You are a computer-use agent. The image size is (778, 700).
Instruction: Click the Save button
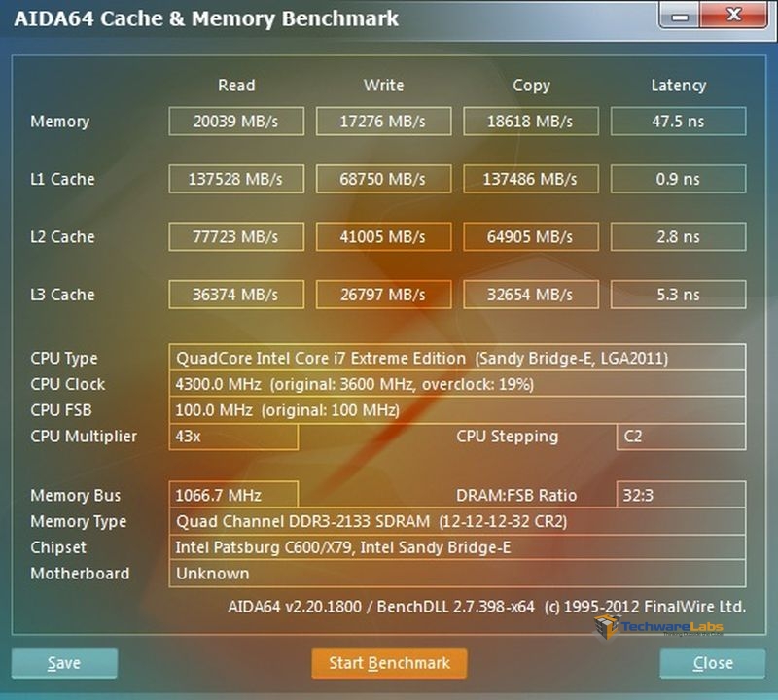[x=64, y=663]
